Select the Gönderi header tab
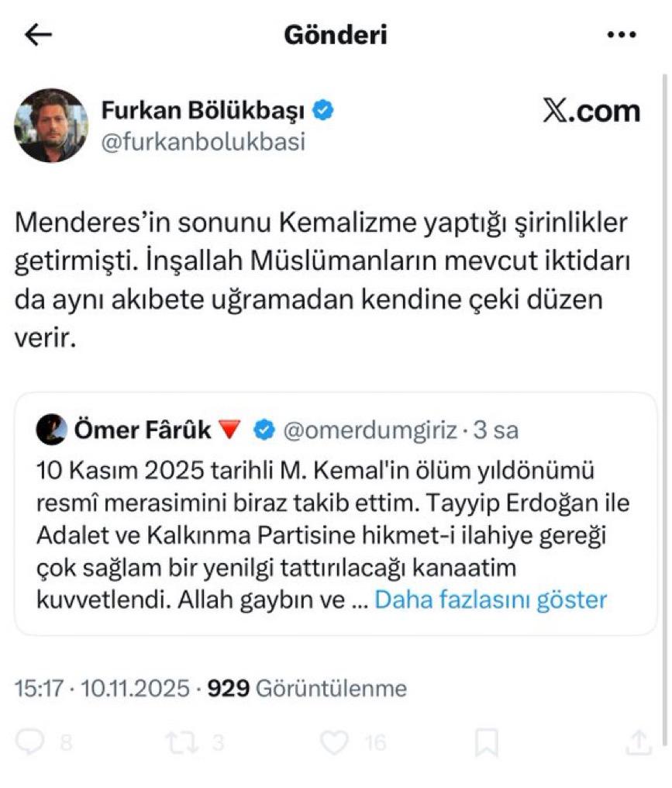672x788 pixels. coord(336,34)
